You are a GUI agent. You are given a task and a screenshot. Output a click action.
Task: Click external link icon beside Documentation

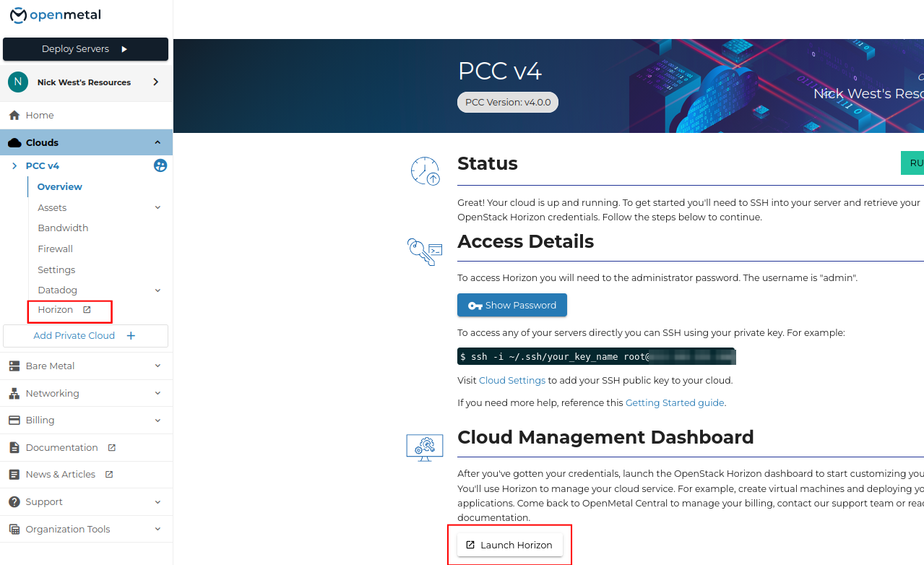click(112, 447)
